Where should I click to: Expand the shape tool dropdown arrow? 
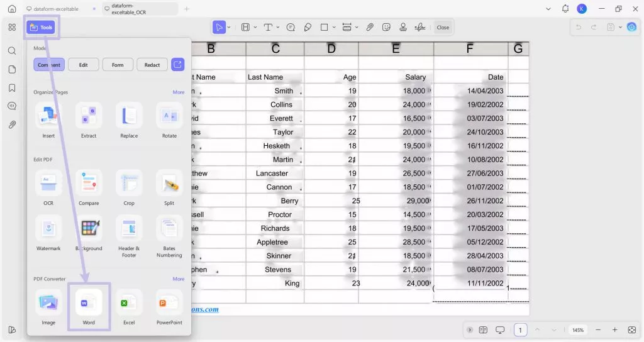334,28
